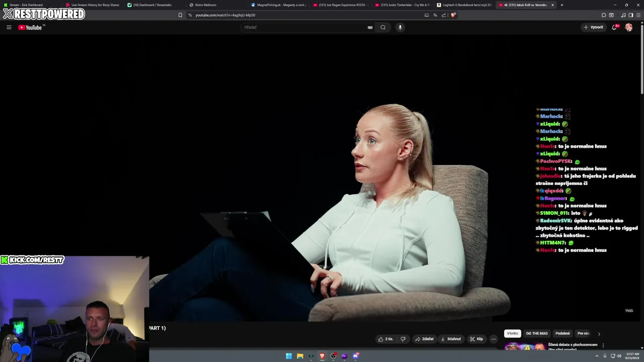Open the YouTube account avatar menu
The height and width of the screenshot is (362, 644).
pos(629,27)
